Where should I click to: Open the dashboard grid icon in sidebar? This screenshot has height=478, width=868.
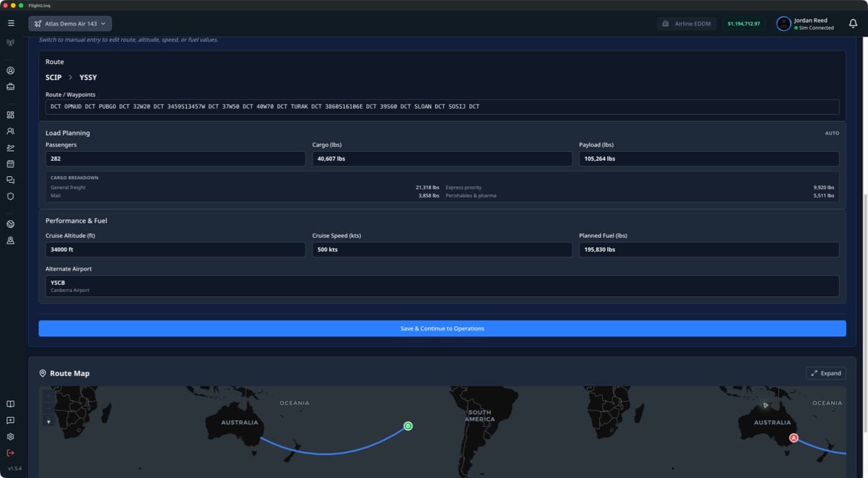(11, 115)
